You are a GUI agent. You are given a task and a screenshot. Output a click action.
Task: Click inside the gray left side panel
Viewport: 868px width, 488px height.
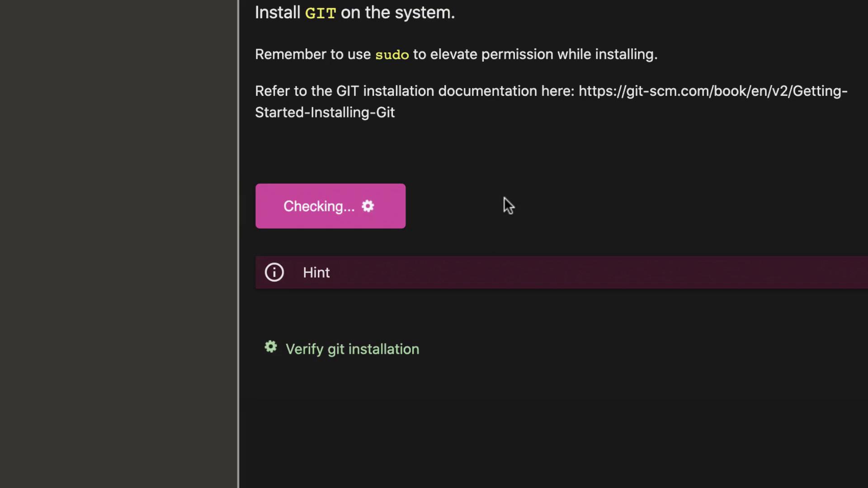[x=118, y=244]
